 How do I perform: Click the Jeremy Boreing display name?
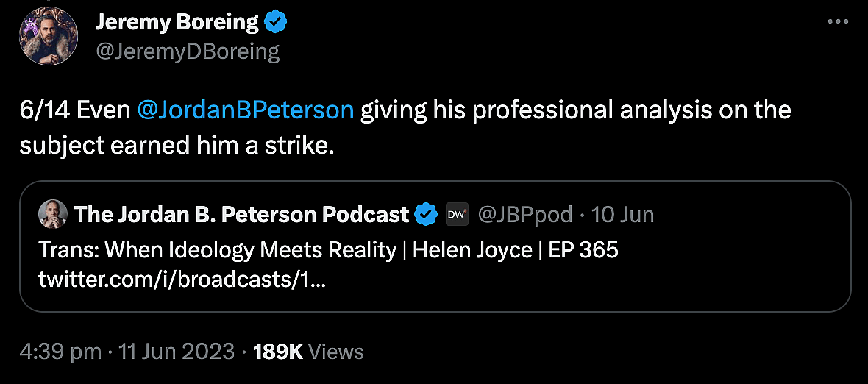(x=177, y=23)
